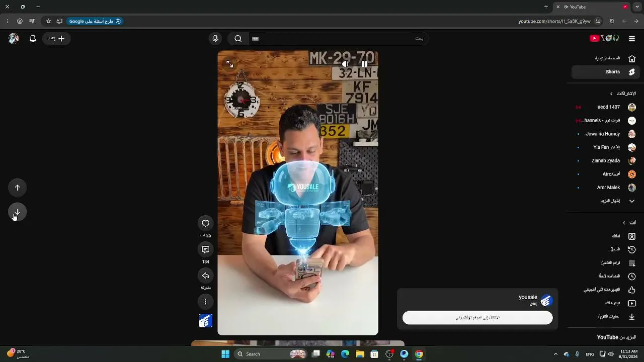
Task: Close the YouTube browser tab
Action: tap(558, 7)
